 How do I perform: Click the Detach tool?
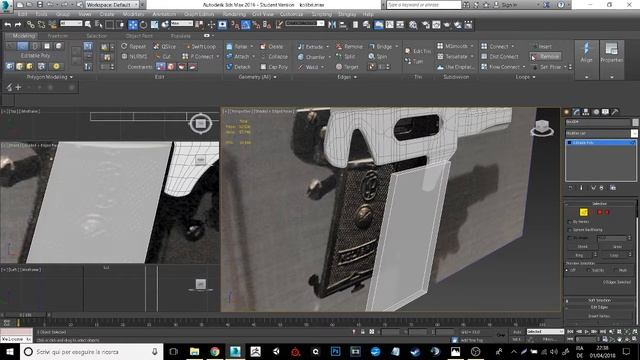tap(238, 67)
